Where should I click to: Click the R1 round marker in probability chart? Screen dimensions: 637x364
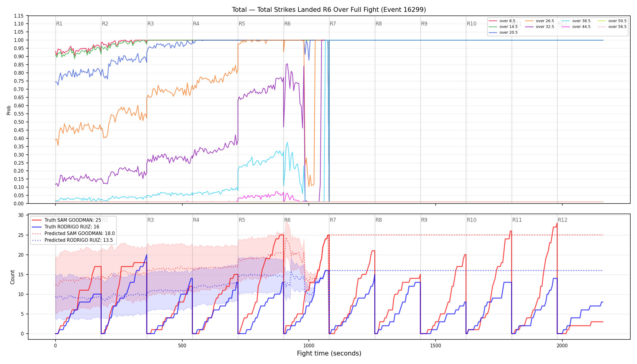[x=59, y=24]
